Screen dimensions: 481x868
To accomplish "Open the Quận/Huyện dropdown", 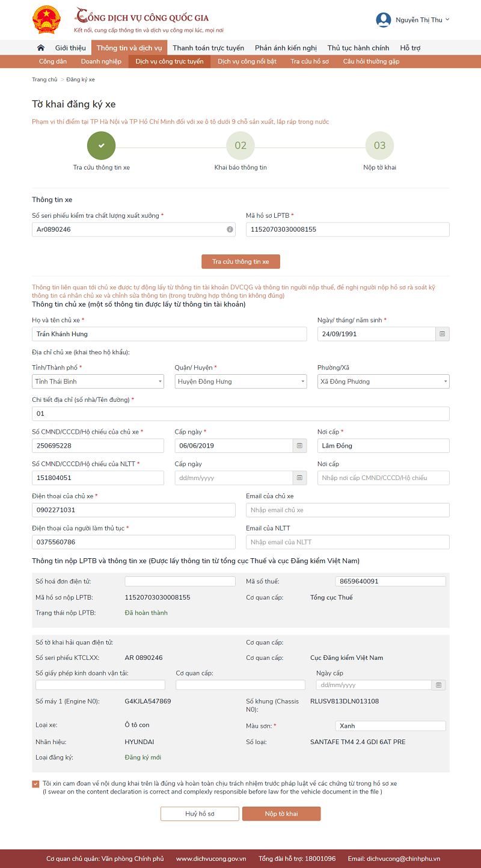I will tap(240, 381).
